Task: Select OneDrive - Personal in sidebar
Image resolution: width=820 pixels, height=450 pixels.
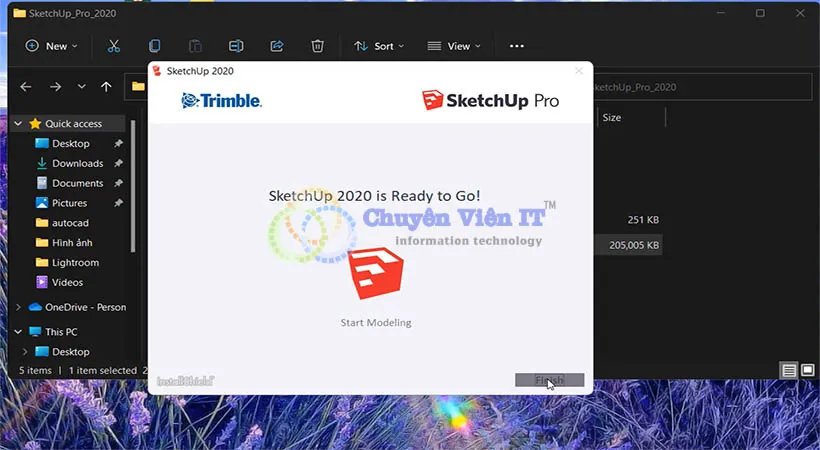Action: click(85, 307)
